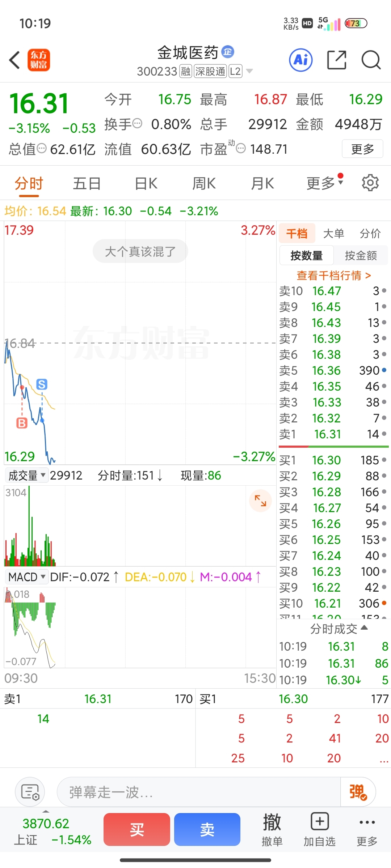Tap 卖1 row at 16.31 with 14
The height and width of the screenshot is (868, 391).
333,434
